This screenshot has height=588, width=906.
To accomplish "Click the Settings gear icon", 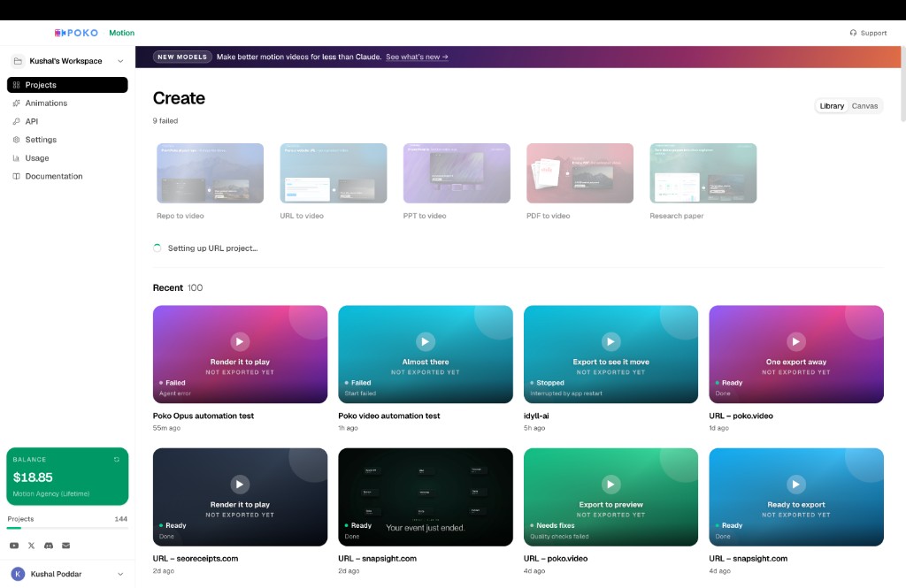I will pos(16,140).
